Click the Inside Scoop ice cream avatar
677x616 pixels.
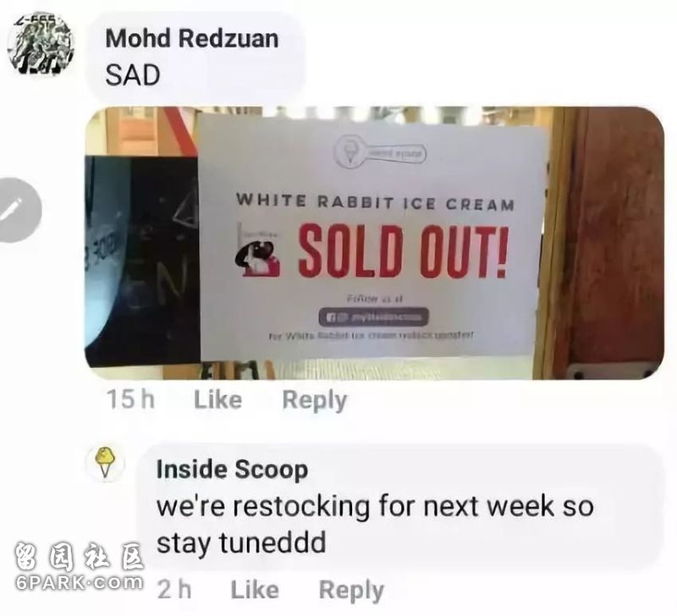105,464
